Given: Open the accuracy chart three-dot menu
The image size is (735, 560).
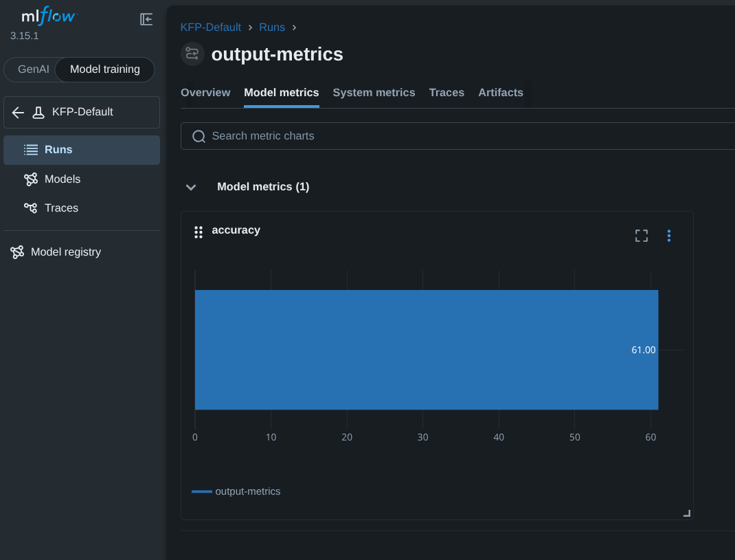Looking at the screenshot, I should click(669, 236).
